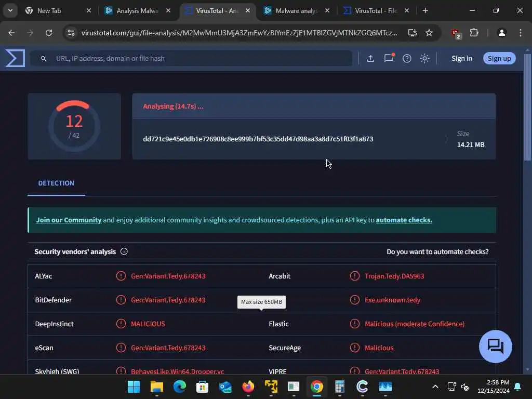This screenshot has width=532, height=399.
Task: Open the Extensions puzzle icon
Action: click(474, 33)
